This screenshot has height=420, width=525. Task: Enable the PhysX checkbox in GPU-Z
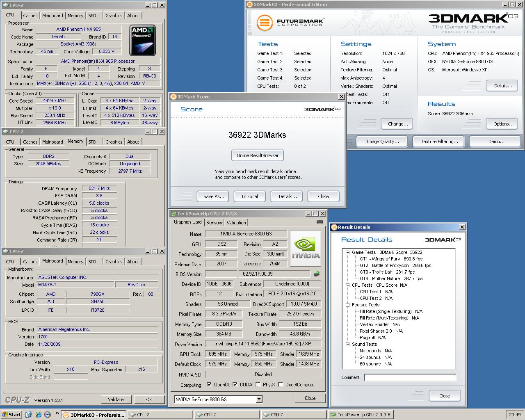click(x=258, y=385)
